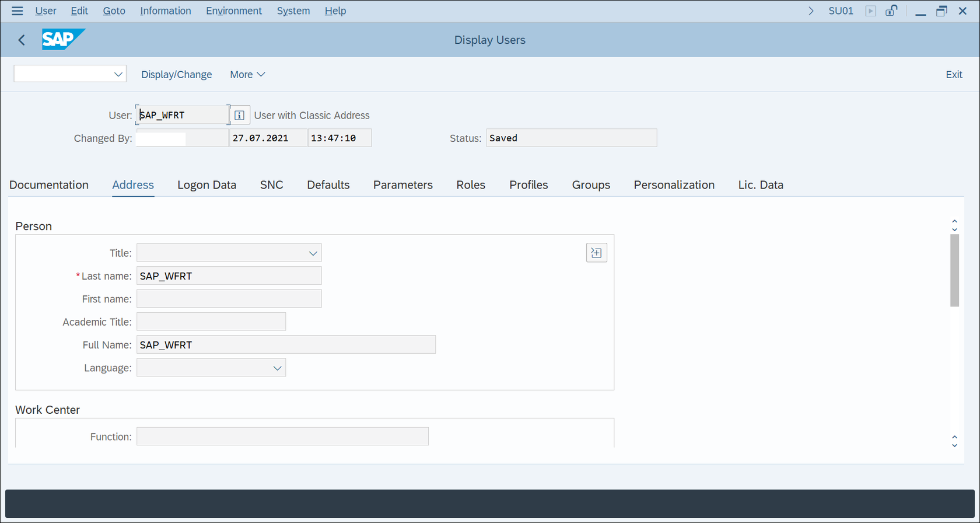Click the vertical scrollbar thumb
The height and width of the screenshot is (523, 980).
point(954,270)
